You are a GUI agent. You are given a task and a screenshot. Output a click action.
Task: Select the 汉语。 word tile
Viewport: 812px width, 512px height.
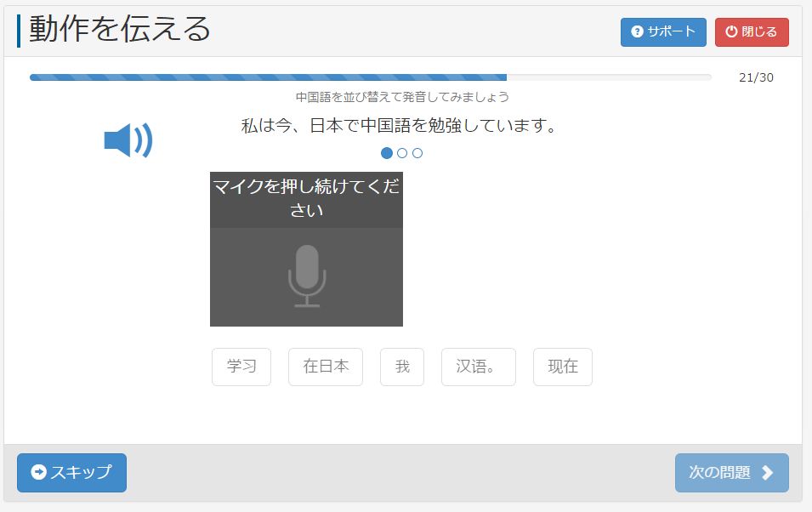(478, 367)
